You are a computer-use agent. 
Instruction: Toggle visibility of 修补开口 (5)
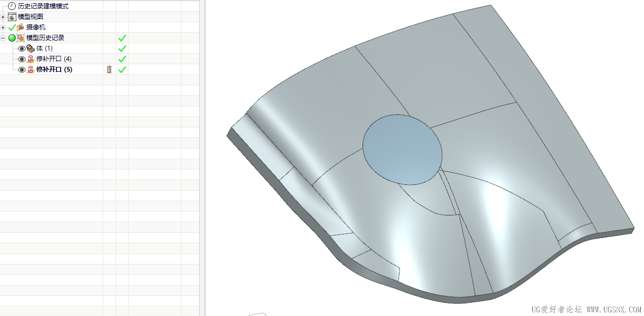[x=22, y=70]
